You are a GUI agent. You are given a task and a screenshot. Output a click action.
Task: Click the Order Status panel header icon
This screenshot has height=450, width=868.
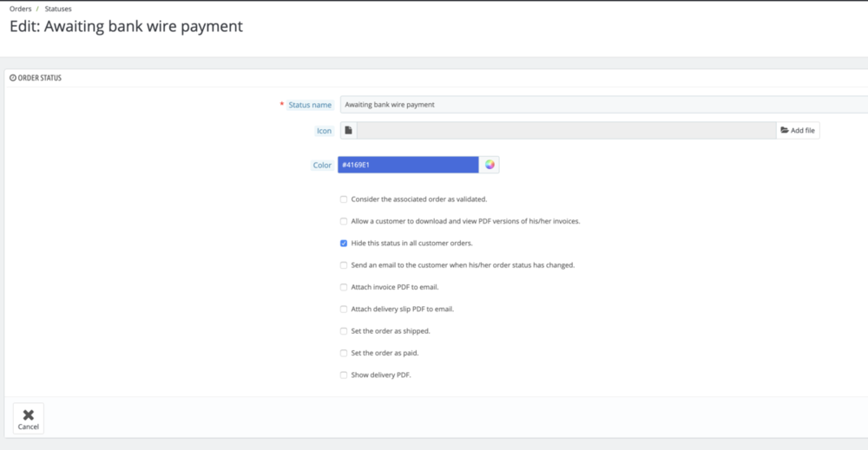pos(12,78)
